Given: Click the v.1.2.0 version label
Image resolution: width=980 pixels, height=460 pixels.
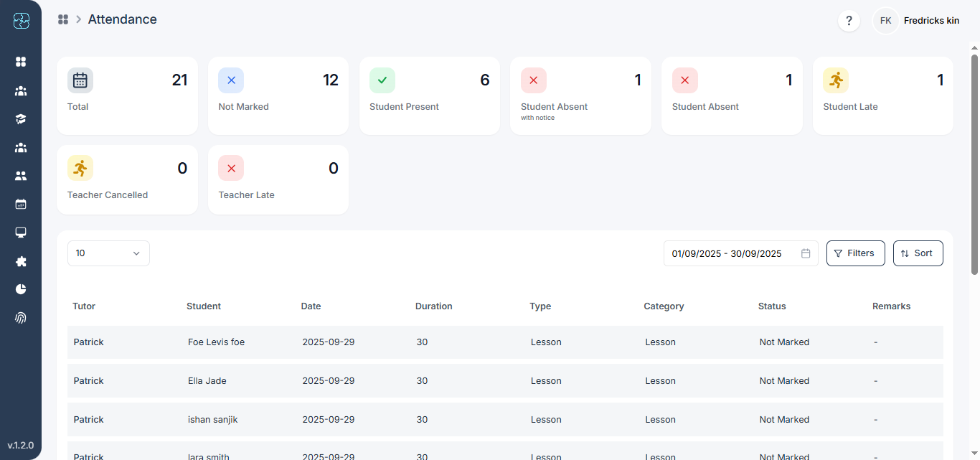Looking at the screenshot, I should tap(21, 446).
